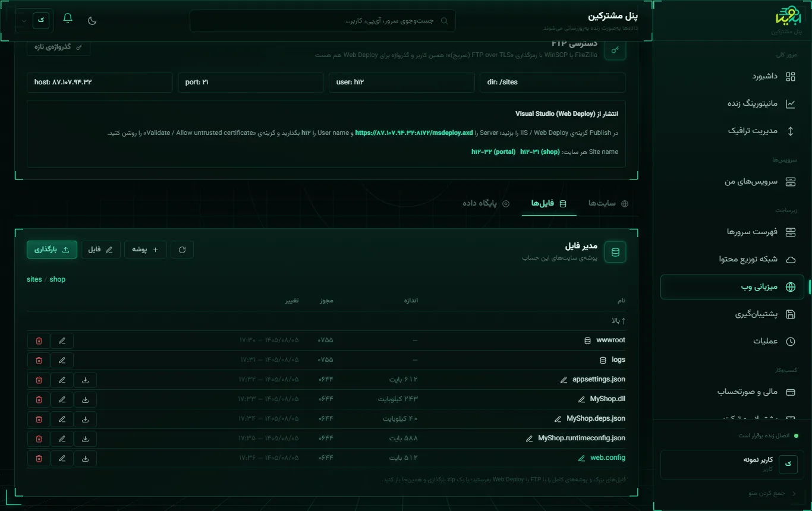Add a new folder with the پوشه button

tap(146, 250)
